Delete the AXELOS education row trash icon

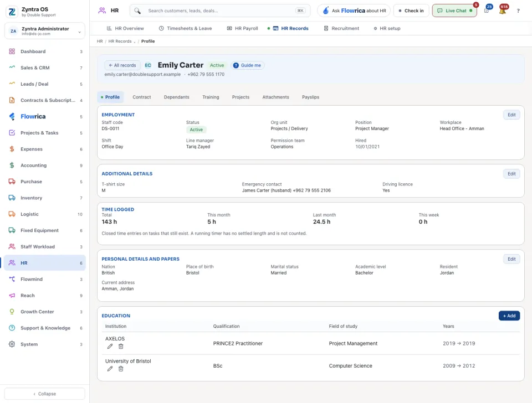pyautogui.click(x=121, y=347)
